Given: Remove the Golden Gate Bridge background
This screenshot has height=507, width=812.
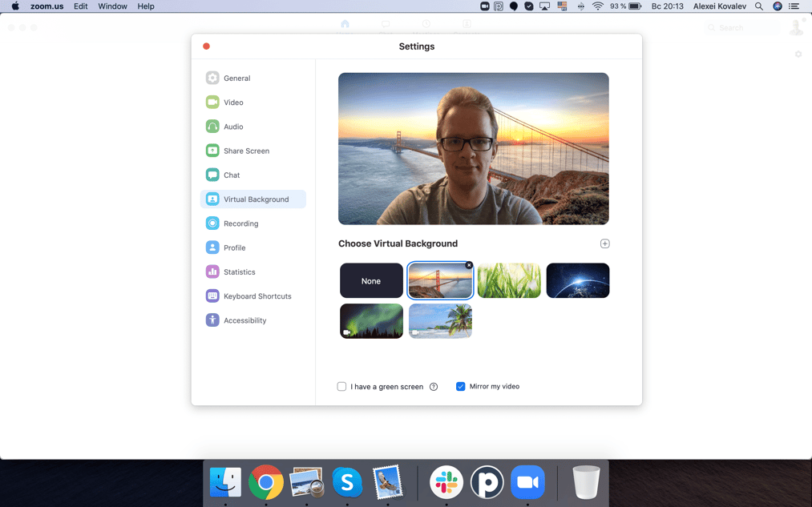Looking at the screenshot, I should click(469, 265).
